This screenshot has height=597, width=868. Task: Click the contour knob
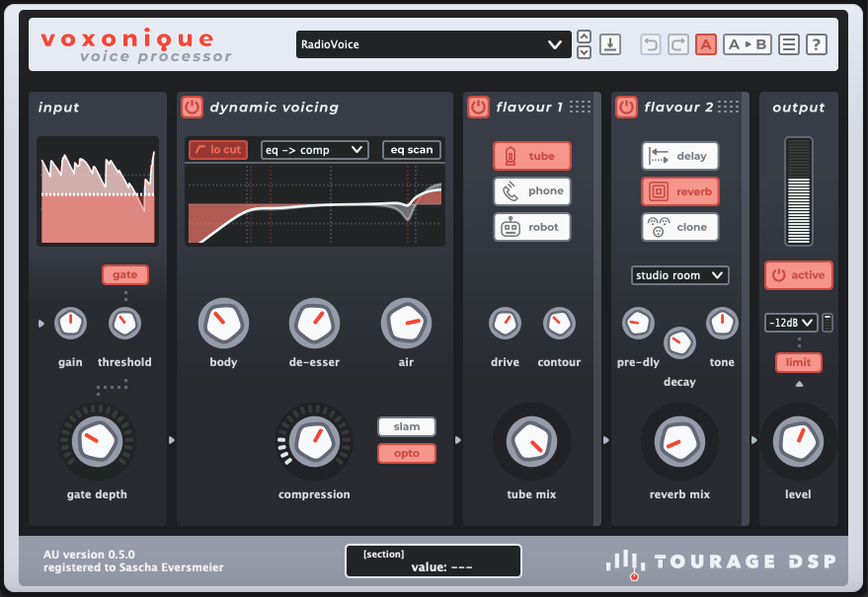coord(559,323)
